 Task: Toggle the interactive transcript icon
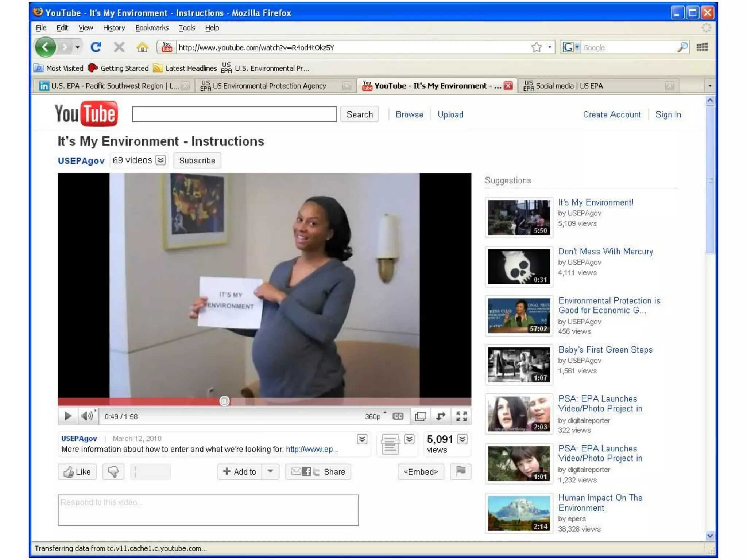point(390,444)
